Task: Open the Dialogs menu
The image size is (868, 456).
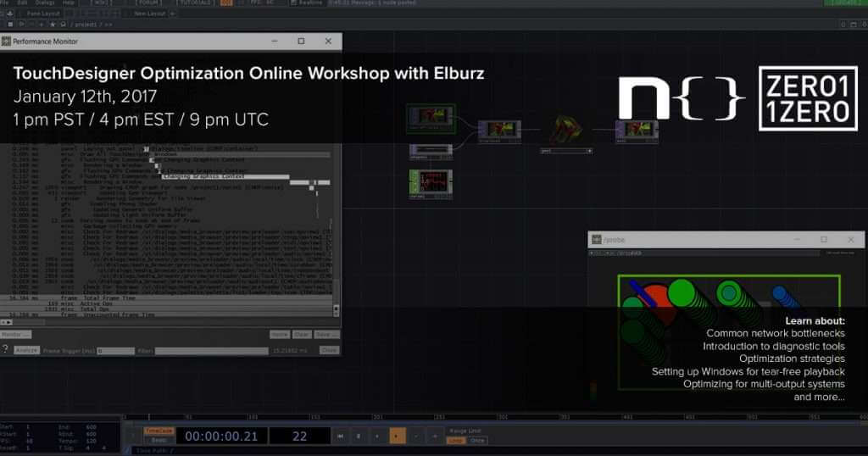Action: [x=46, y=3]
